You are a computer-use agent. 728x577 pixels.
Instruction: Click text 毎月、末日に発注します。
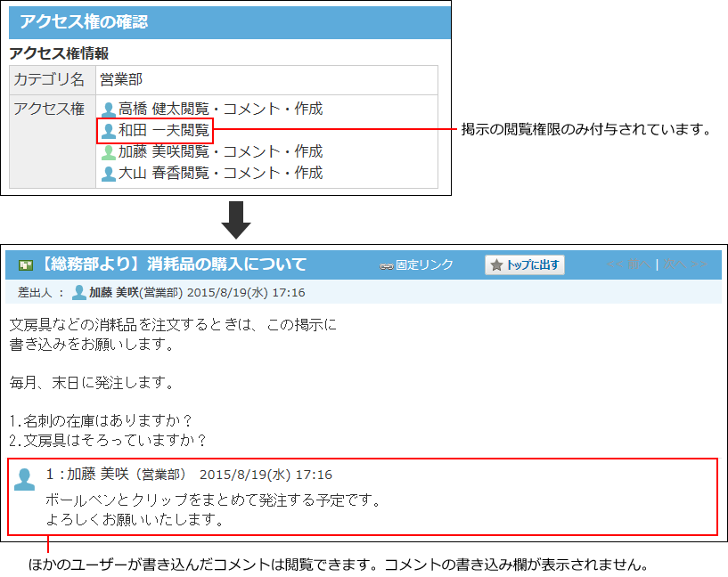(x=92, y=383)
